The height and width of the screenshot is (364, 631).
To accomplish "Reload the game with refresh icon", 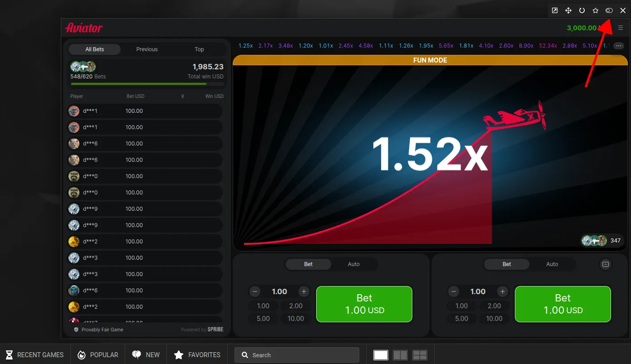I will [582, 10].
